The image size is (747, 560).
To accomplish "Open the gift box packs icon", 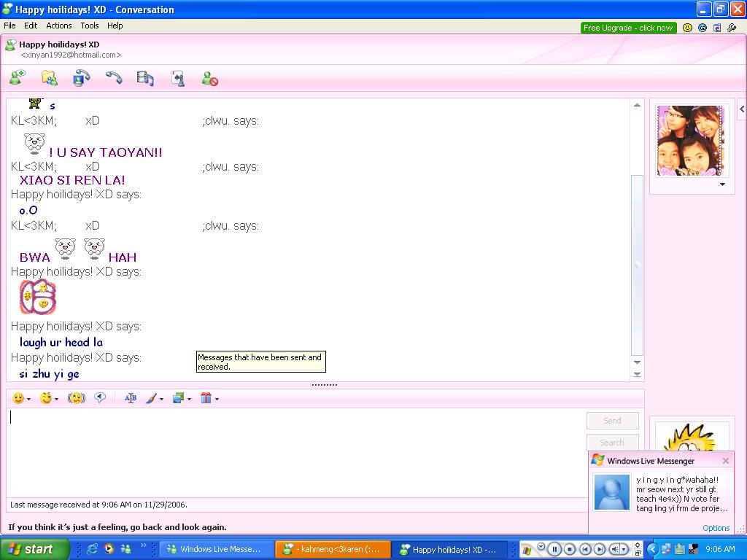I will point(206,398).
